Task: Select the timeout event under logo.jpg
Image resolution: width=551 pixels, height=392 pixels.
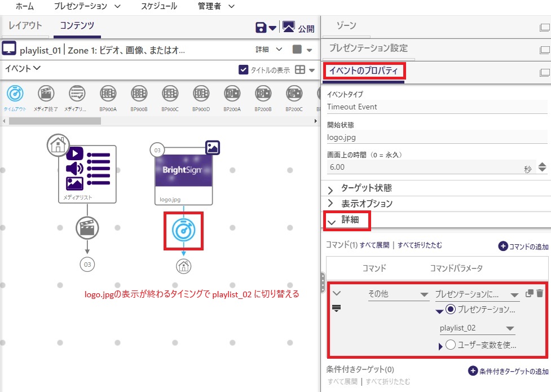Action: click(183, 231)
